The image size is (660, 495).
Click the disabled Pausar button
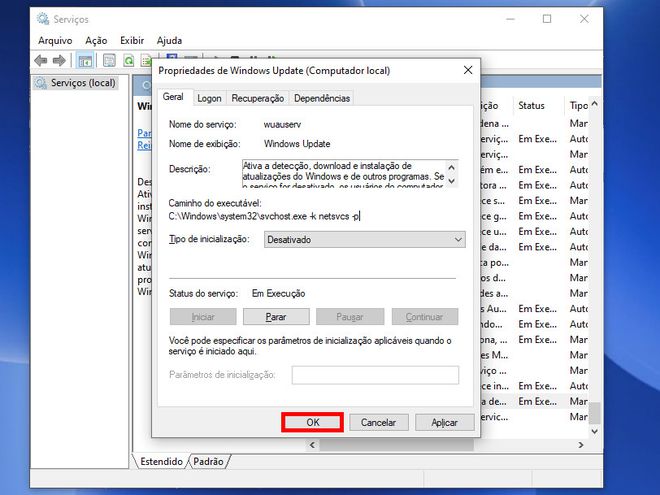pyautogui.click(x=350, y=317)
